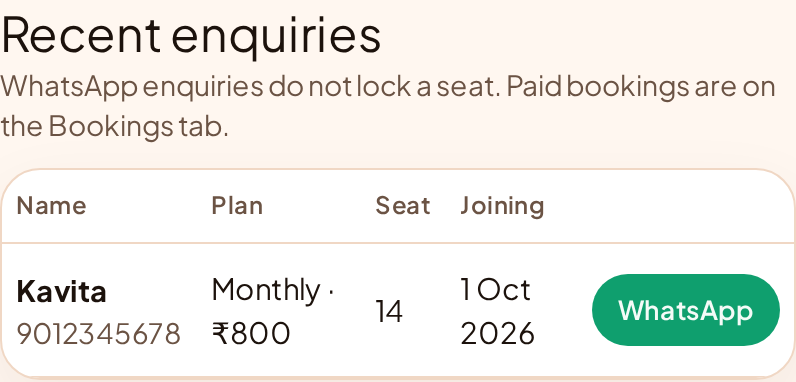The image size is (796, 382).
Task: Click the Plan column header
Action: coord(237,206)
